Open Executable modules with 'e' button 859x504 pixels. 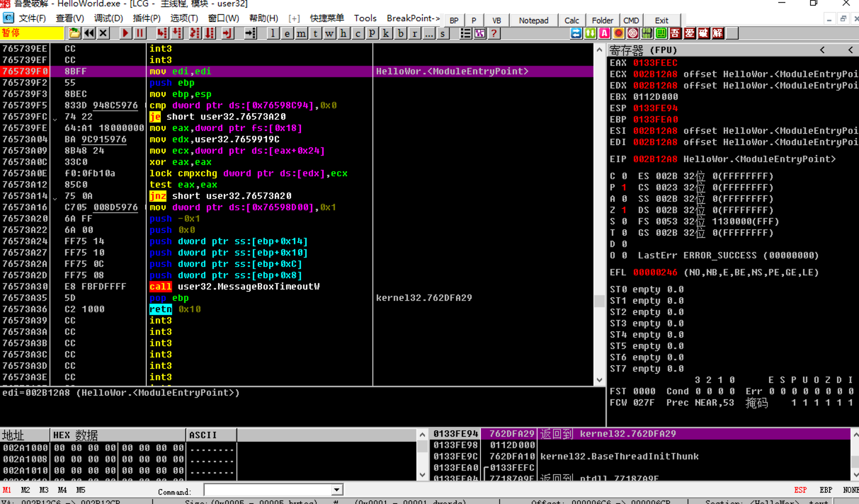287,34
